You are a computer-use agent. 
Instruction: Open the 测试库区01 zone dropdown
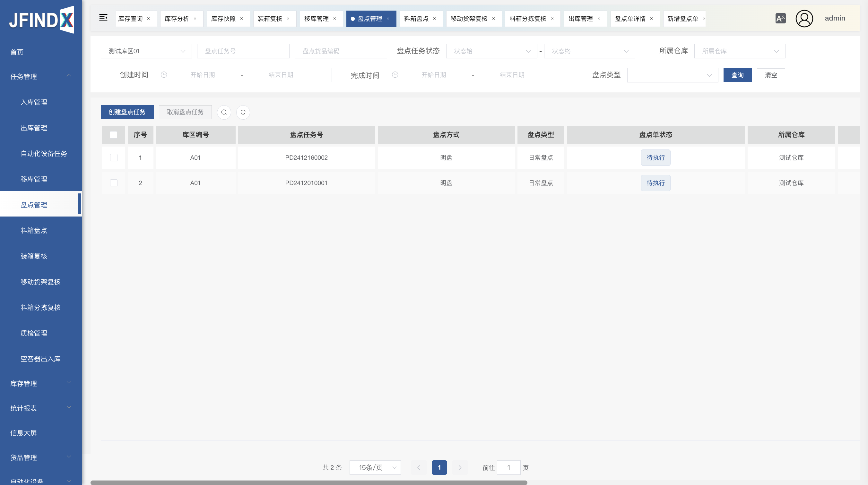146,51
